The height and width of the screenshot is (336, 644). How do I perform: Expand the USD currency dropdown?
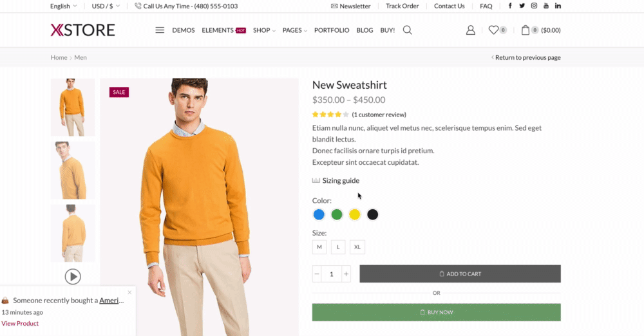pos(106,6)
